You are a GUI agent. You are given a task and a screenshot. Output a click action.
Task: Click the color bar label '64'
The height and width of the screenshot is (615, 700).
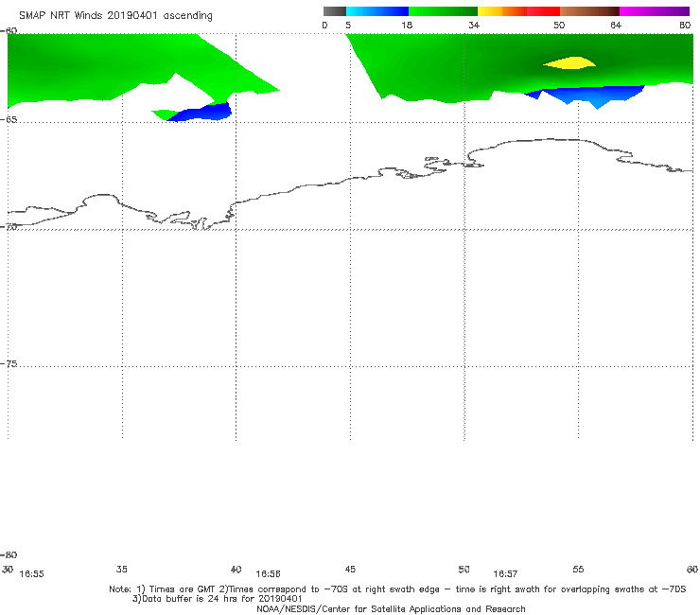tap(616, 25)
